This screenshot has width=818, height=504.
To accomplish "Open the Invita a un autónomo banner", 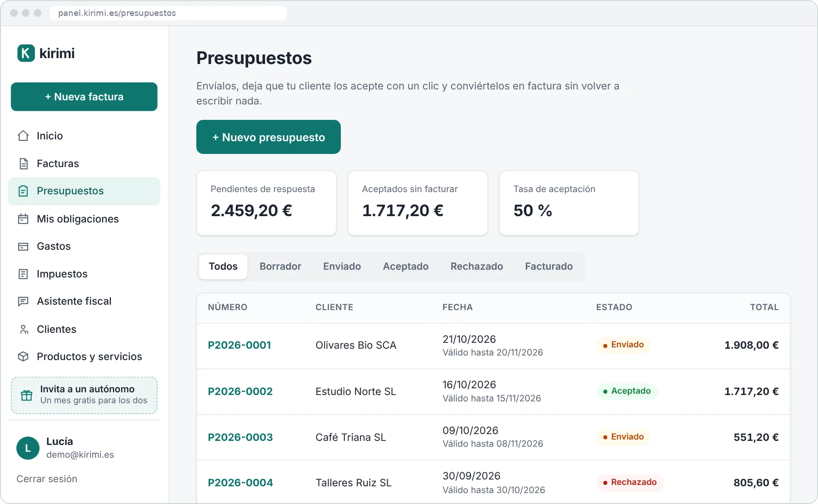I will [84, 395].
